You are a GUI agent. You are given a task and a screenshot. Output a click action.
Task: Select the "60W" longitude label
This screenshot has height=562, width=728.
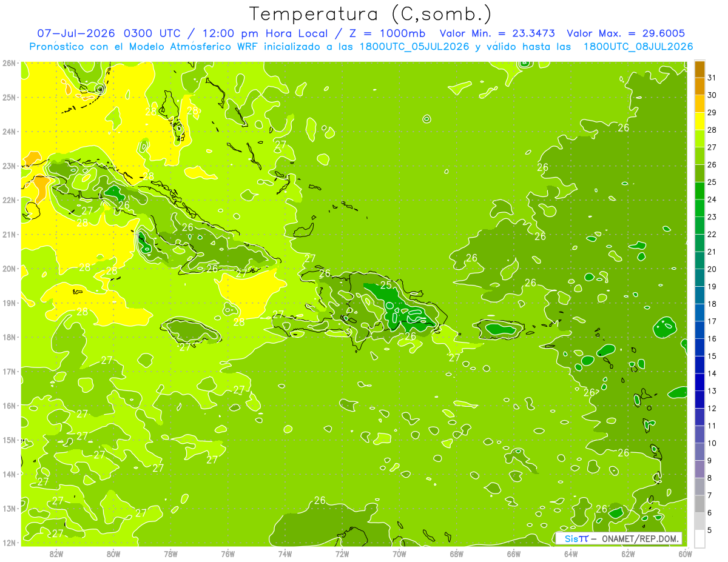685,554
